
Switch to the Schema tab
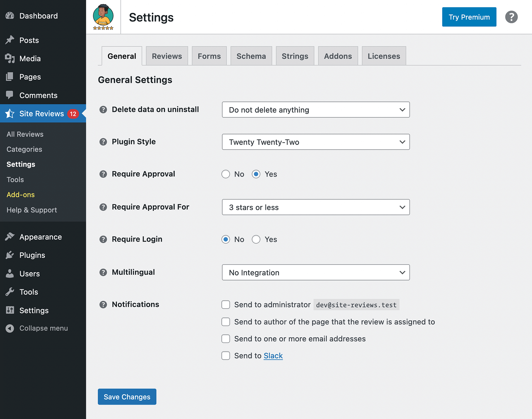[251, 56]
